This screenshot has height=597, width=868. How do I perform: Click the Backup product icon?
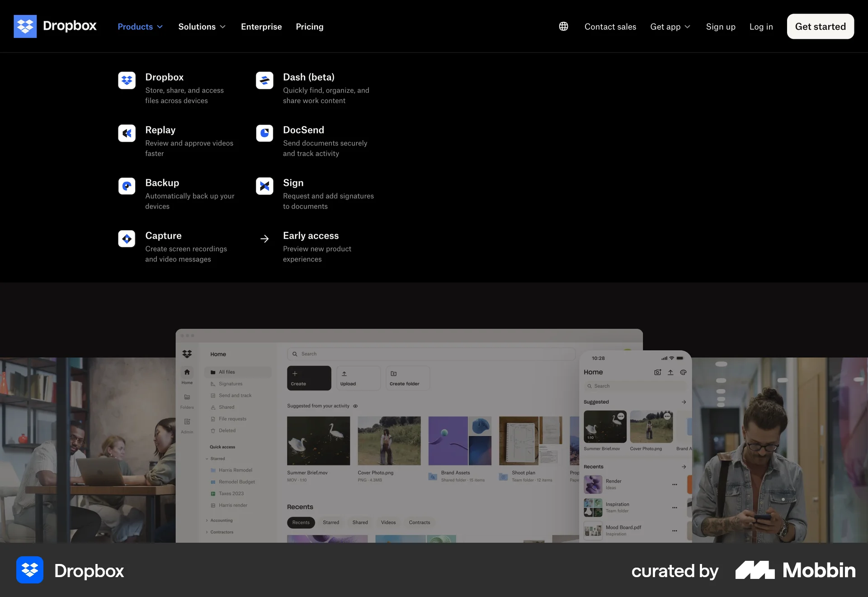(127, 186)
